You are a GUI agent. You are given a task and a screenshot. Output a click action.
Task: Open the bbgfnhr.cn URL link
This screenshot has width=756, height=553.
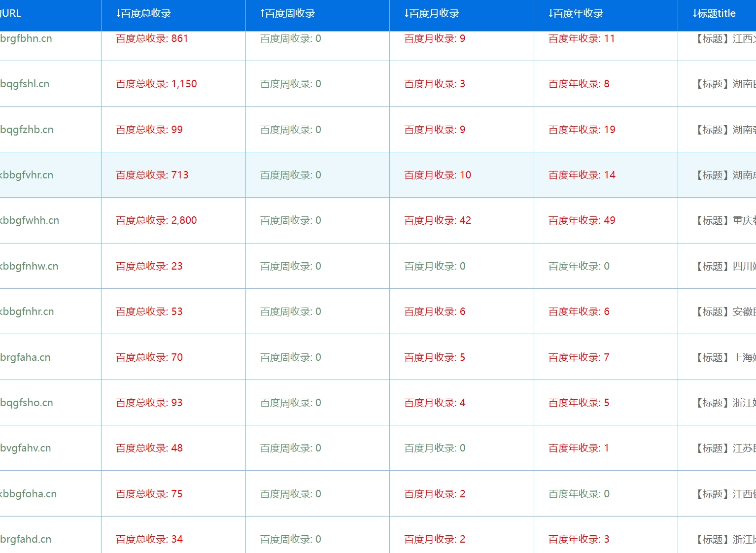(x=27, y=311)
